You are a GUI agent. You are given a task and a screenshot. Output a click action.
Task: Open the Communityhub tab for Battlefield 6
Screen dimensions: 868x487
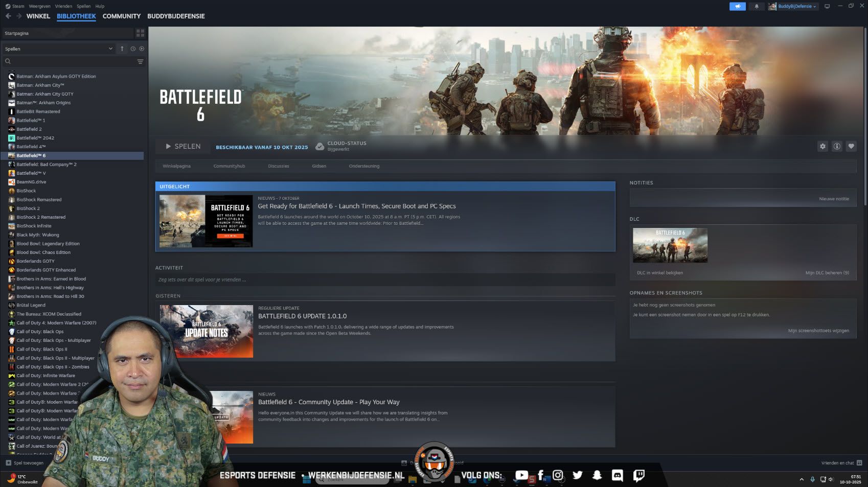pyautogui.click(x=229, y=166)
